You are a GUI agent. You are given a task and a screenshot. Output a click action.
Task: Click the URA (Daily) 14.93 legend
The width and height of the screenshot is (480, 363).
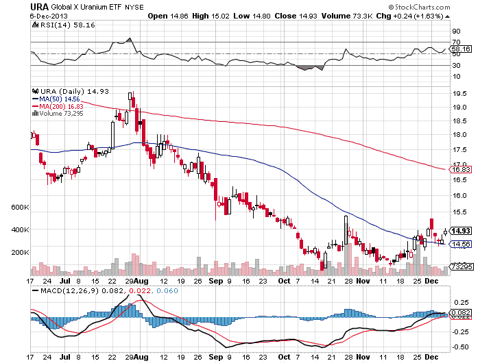pos(74,91)
